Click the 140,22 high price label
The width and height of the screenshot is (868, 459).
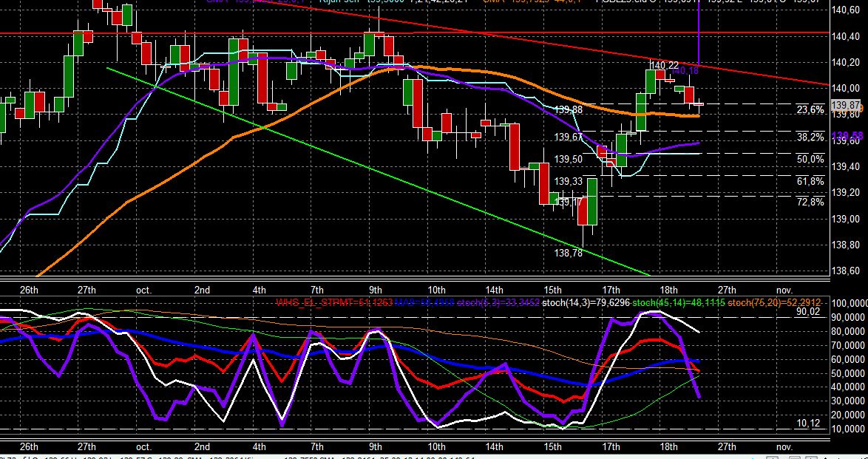tap(664, 65)
